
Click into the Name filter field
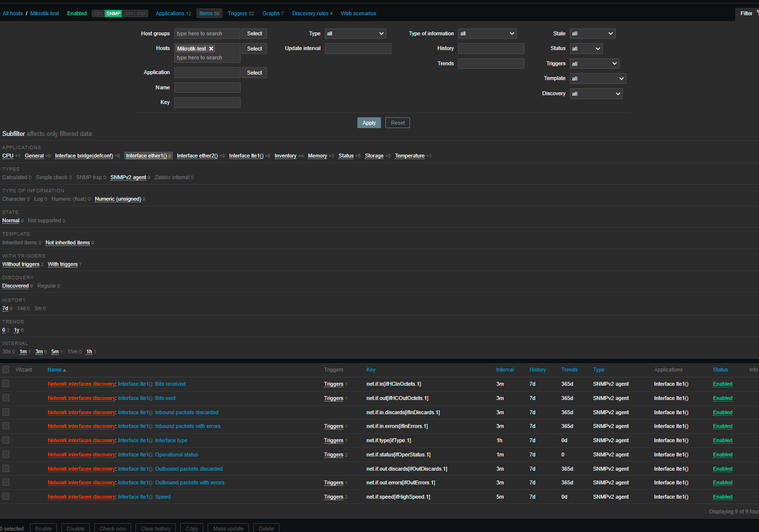pos(207,87)
